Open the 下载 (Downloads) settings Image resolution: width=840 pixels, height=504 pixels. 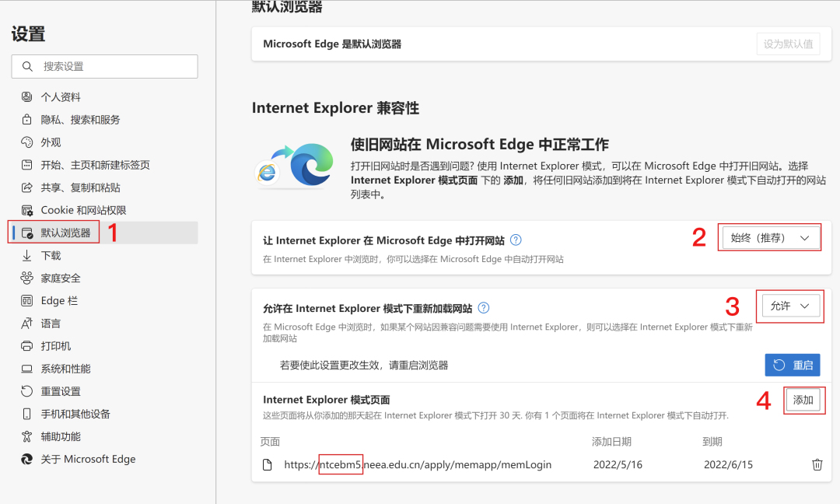pos(51,255)
